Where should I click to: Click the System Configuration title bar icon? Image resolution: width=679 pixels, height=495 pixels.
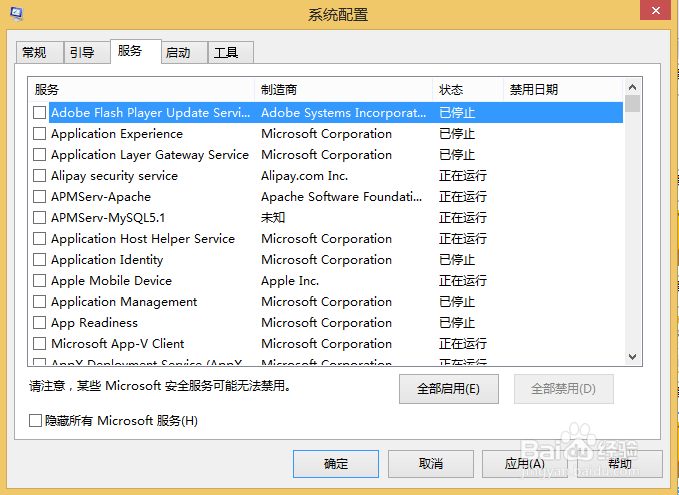(14, 13)
